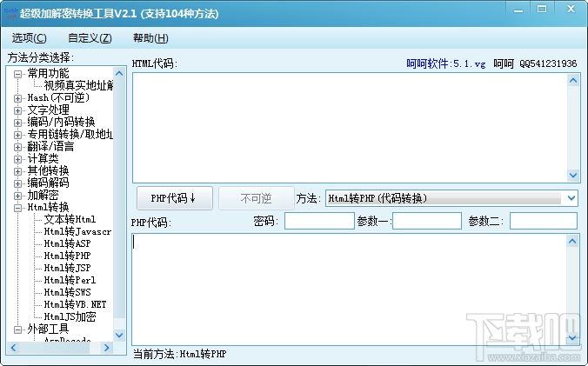Click the 不可逆 button
588x366 pixels.
pos(256,198)
